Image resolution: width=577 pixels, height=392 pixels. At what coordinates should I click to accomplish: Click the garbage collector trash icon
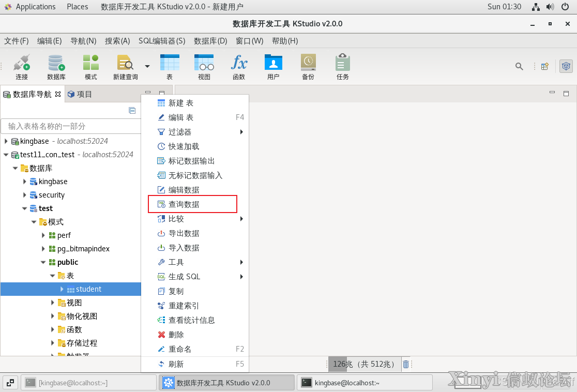click(x=405, y=365)
